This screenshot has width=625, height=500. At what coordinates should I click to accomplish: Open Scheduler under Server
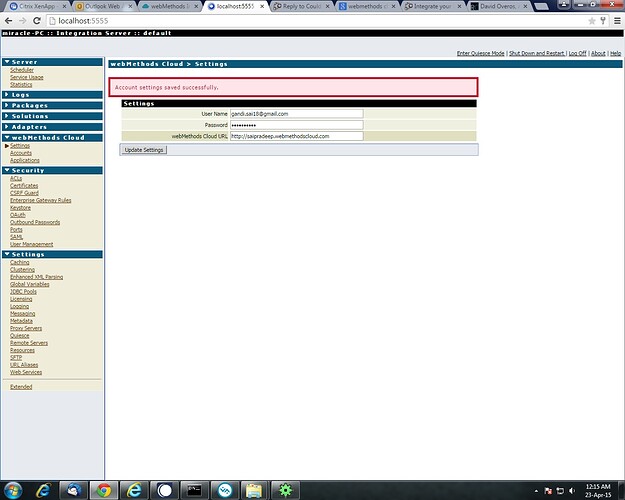pyautogui.click(x=22, y=70)
